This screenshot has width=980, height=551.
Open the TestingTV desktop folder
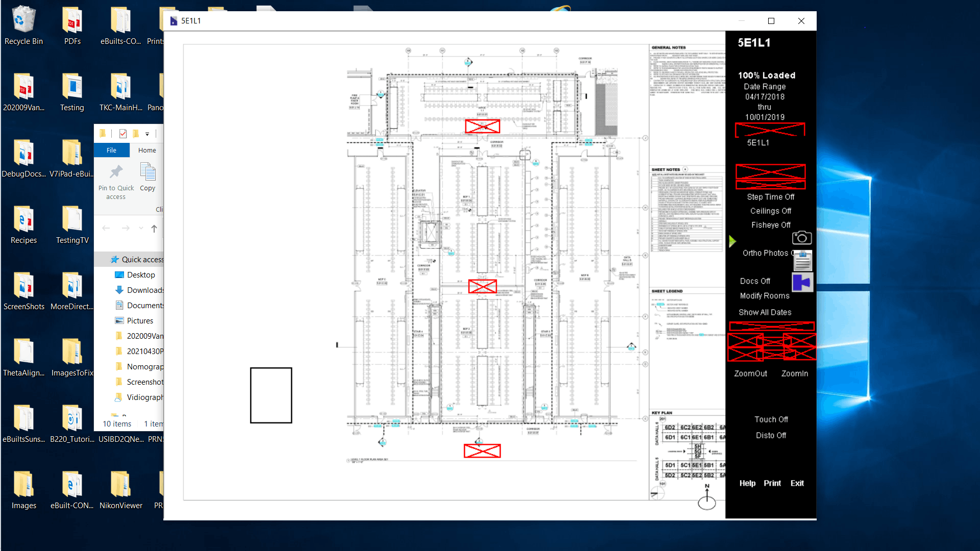click(72, 224)
